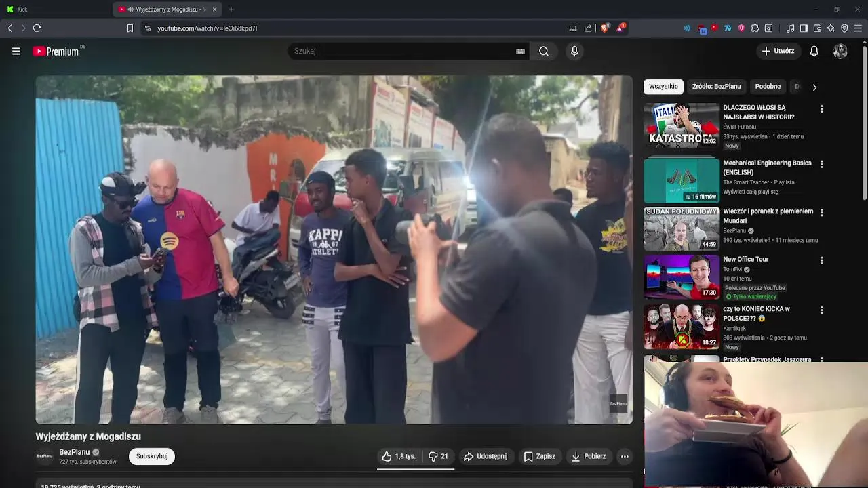Toggle the browser sidebar panel icon
Viewport: 868px width, 488px height.
point(804,28)
